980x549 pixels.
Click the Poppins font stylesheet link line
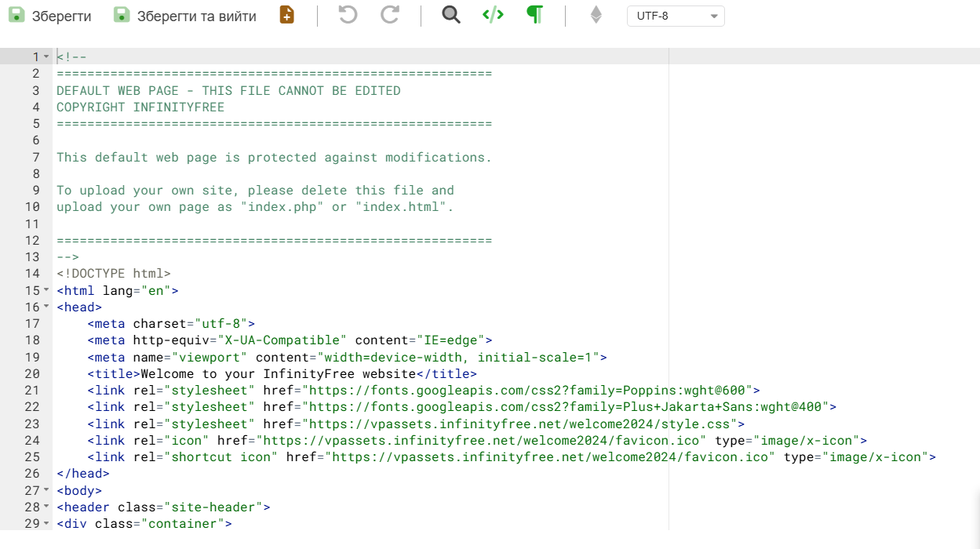click(x=424, y=391)
